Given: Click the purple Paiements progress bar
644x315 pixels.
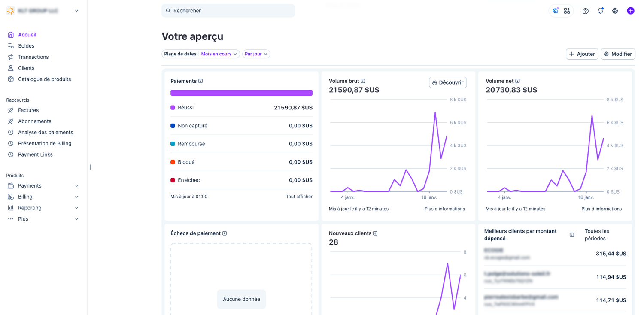Looking at the screenshot, I should click(241, 93).
